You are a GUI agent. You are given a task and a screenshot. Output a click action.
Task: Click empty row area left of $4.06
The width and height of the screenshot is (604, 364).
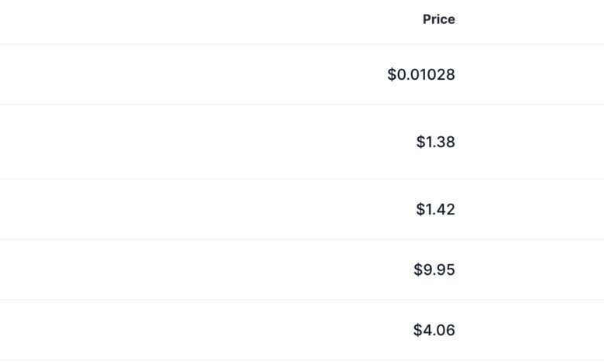click(x=194, y=330)
